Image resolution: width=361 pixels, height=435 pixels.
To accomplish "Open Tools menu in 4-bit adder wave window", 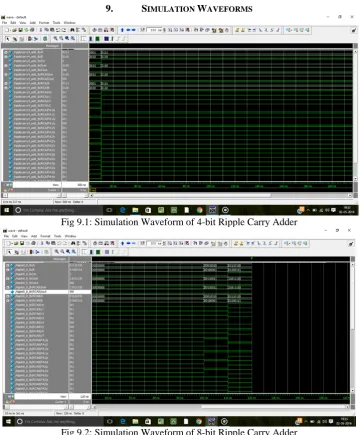I will 56,23.
